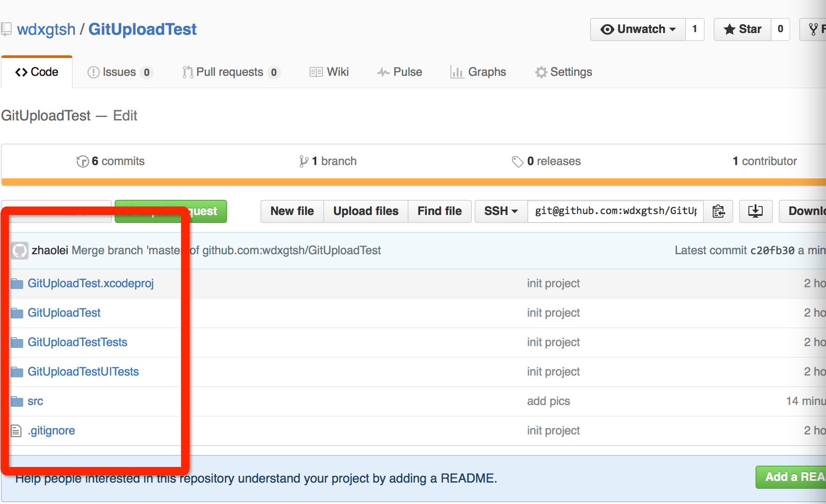Viewport: 826px width, 504px height.
Task: Click the tag icon beside 0 releases
Action: pos(517,161)
